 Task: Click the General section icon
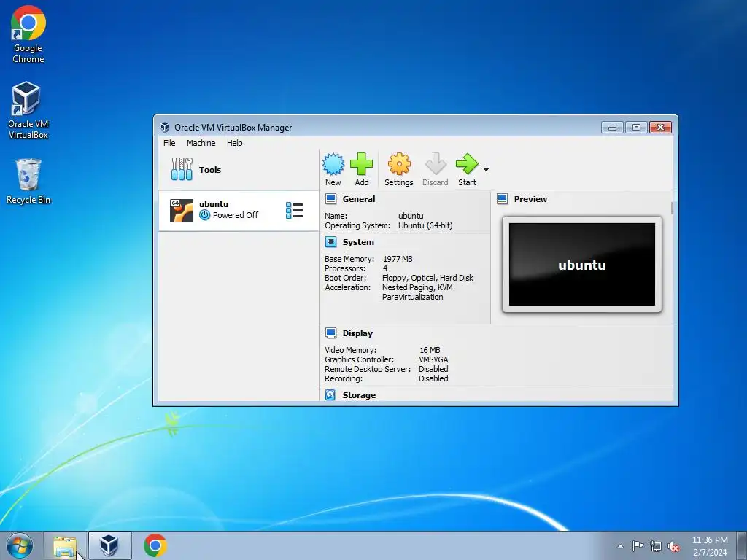(x=330, y=199)
